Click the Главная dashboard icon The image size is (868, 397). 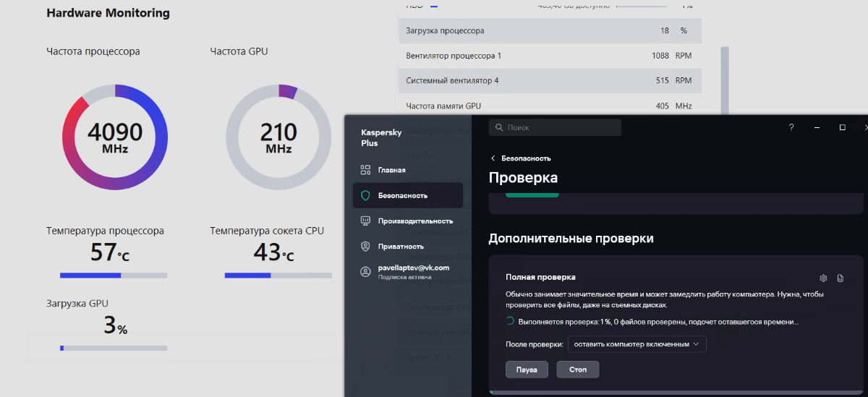tap(365, 170)
